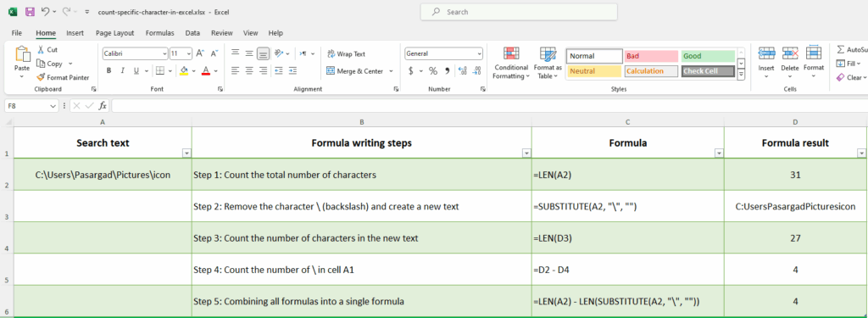868x318 pixels.
Task: Apply the Borders icon
Action: pos(160,71)
